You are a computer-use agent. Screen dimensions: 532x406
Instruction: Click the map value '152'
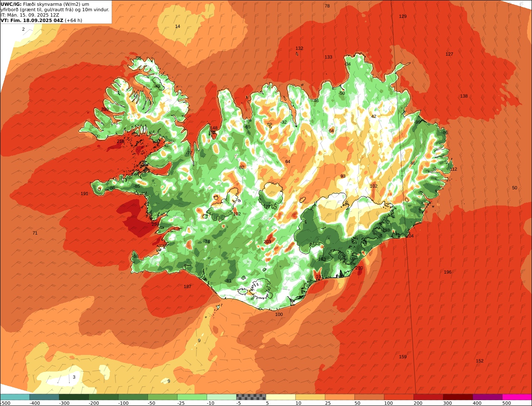tap(480, 361)
